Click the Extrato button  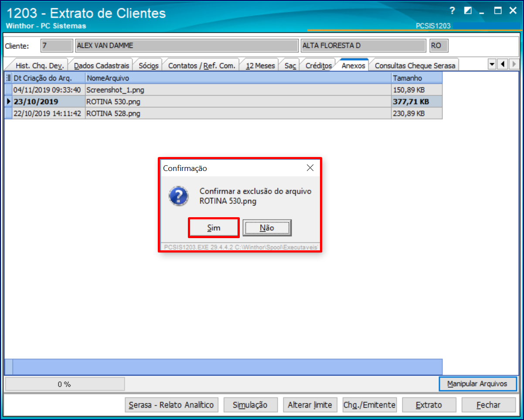pos(429,405)
